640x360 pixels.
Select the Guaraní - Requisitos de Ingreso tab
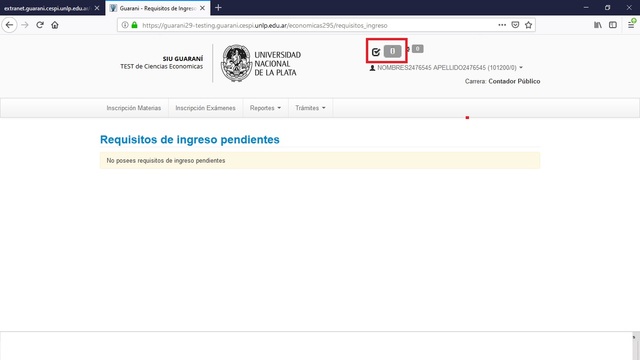(x=158, y=8)
